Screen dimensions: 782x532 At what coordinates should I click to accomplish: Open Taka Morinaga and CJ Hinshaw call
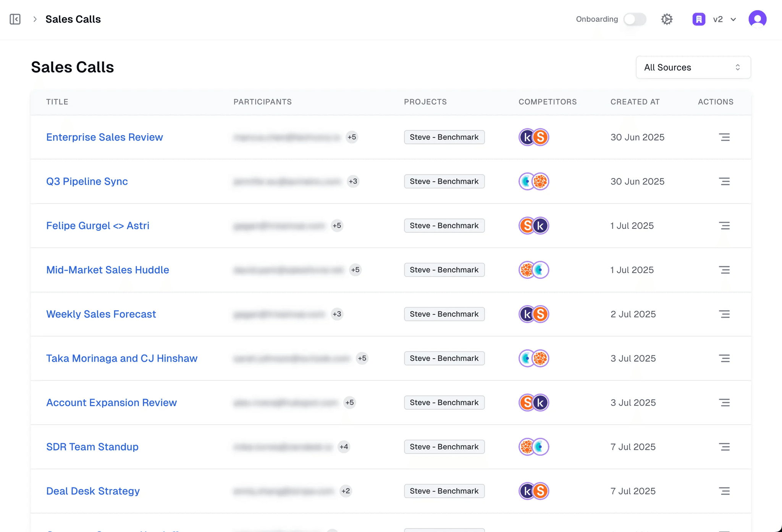tap(122, 358)
